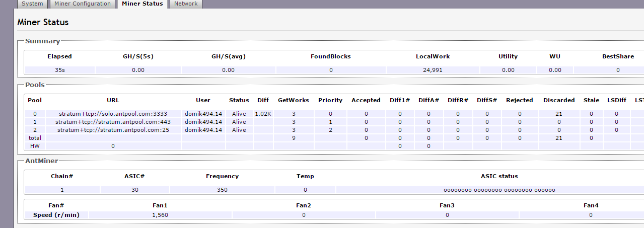Image resolution: width=644 pixels, height=228 pixels.
Task: Click the DiffR# column header
Action: tap(458, 100)
